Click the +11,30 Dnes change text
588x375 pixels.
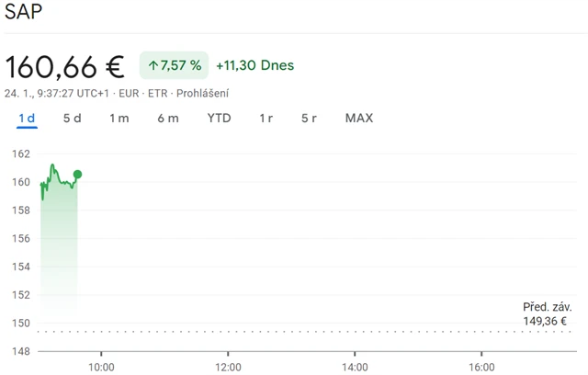tap(254, 66)
